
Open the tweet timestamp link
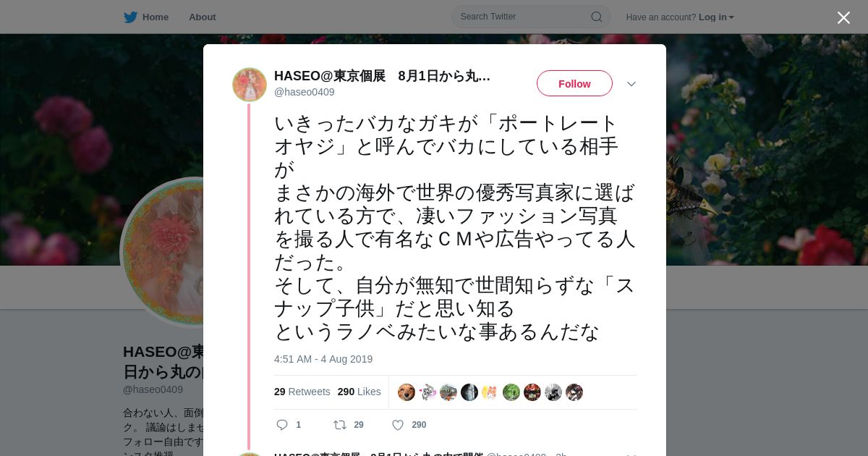coord(323,359)
